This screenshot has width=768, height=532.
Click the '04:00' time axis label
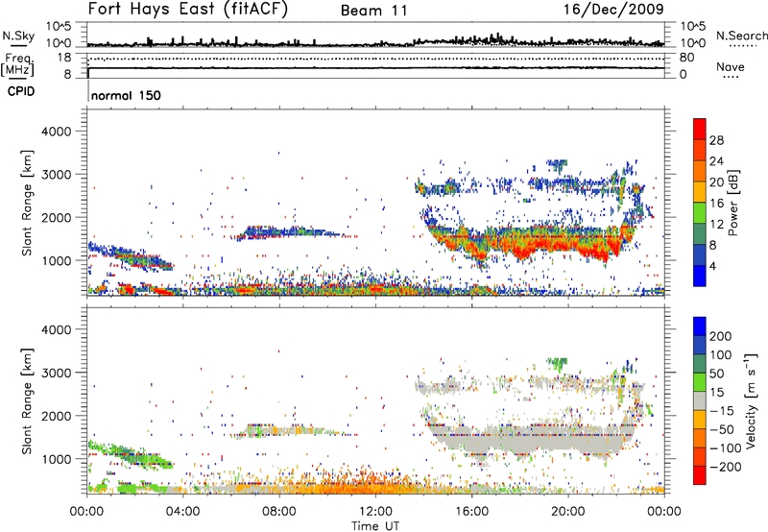[x=183, y=512]
